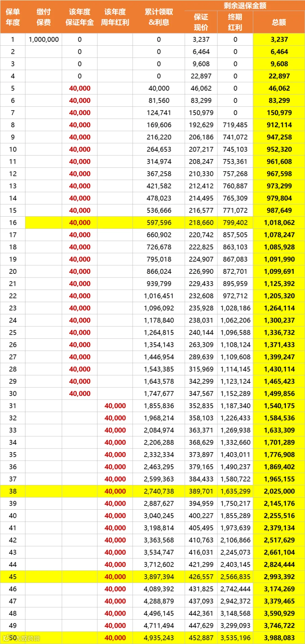Select cumulative cell 2,740,738
Viewport: 305px width, 644px height.
[x=159, y=491]
